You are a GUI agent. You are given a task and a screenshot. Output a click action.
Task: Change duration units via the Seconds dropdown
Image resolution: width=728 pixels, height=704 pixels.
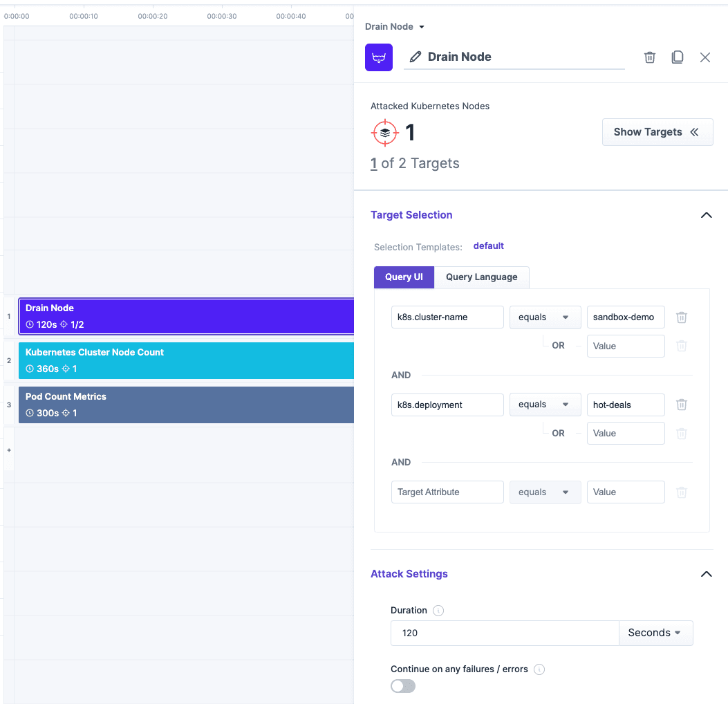[655, 632]
